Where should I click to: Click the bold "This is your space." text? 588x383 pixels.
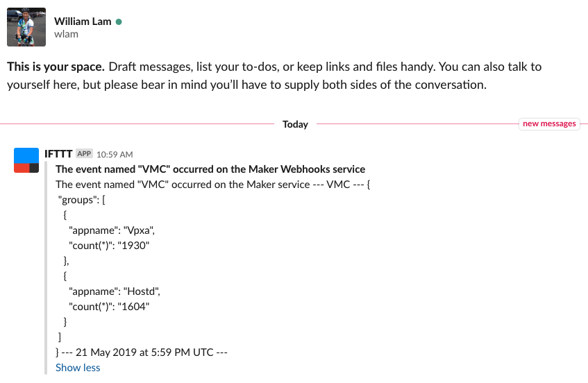tap(56, 67)
